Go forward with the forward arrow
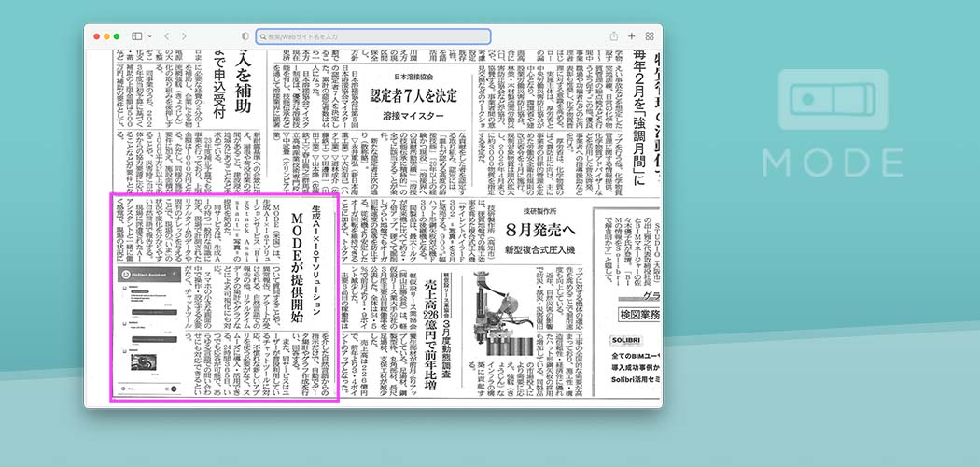Screen dimensions: 980x467 click(184, 36)
